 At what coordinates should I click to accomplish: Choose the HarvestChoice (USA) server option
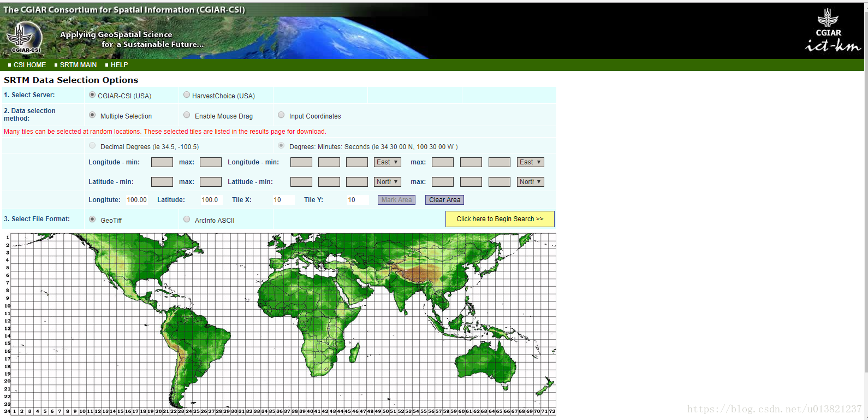[x=187, y=95]
